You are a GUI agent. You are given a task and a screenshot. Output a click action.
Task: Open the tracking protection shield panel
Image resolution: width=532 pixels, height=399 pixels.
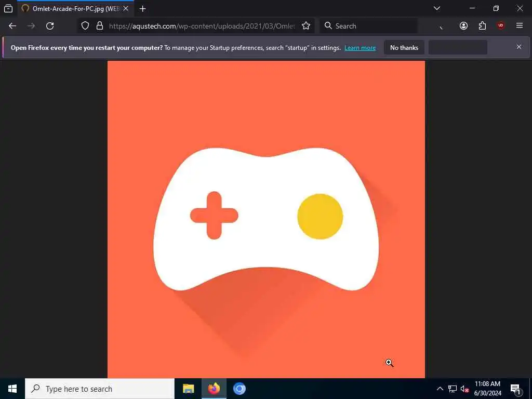(x=85, y=26)
